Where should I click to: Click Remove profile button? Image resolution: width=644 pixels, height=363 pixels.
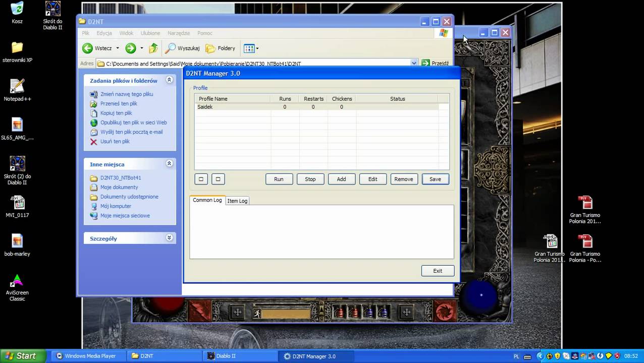coord(404,179)
